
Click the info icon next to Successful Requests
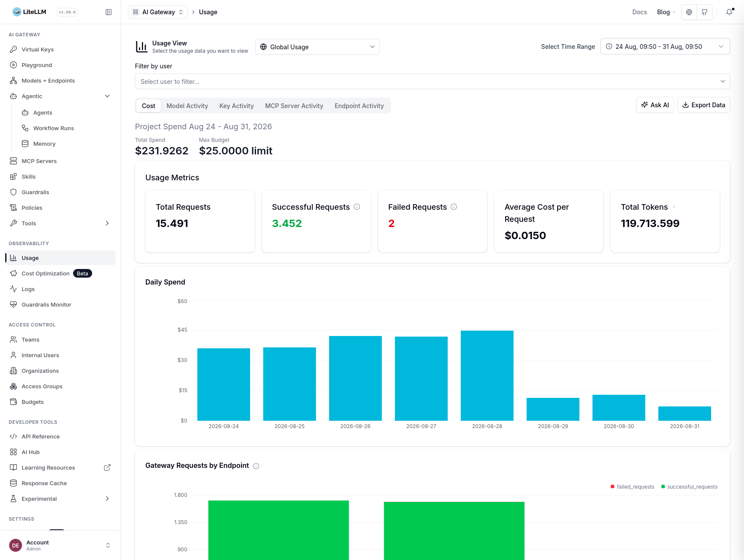[x=357, y=207]
